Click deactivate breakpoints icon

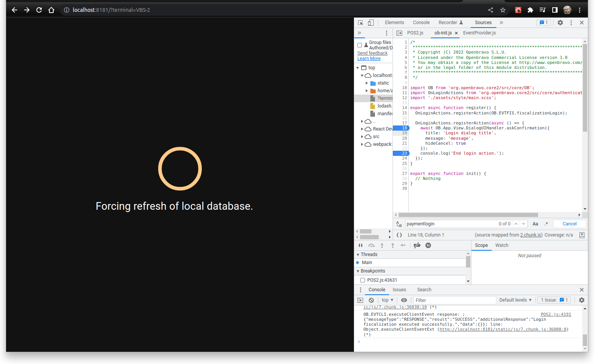click(417, 245)
